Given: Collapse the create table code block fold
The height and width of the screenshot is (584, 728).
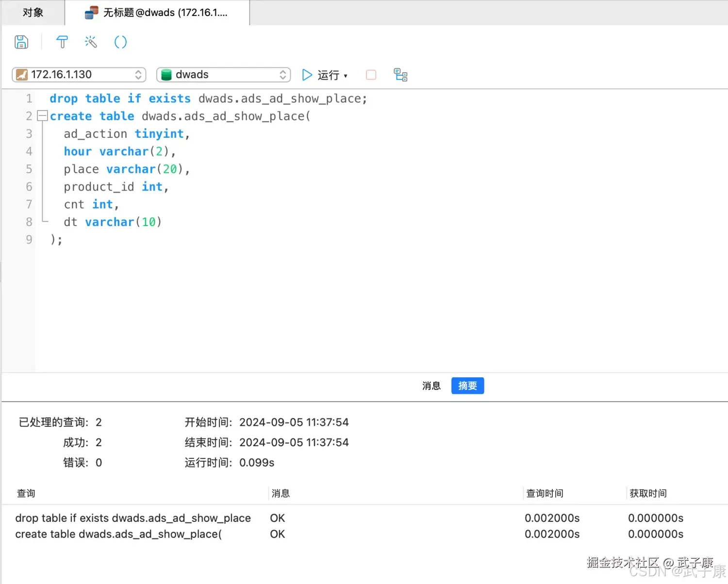Looking at the screenshot, I should click(x=43, y=115).
